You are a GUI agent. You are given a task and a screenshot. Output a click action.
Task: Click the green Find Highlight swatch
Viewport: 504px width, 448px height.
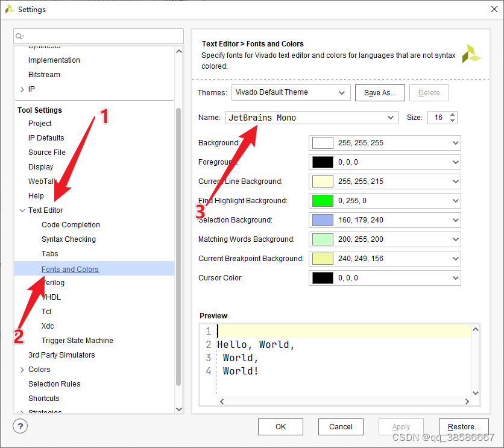[323, 201]
